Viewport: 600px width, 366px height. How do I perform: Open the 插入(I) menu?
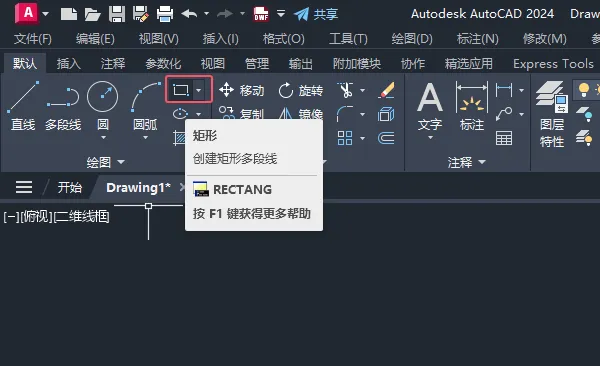[x=221, y=39]
